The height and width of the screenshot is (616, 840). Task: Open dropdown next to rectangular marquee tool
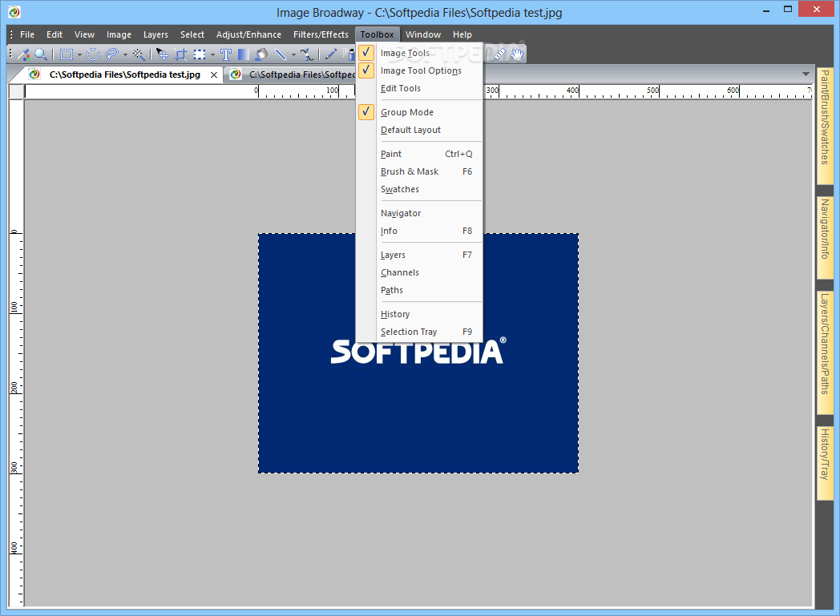click(x=79, y=54)
